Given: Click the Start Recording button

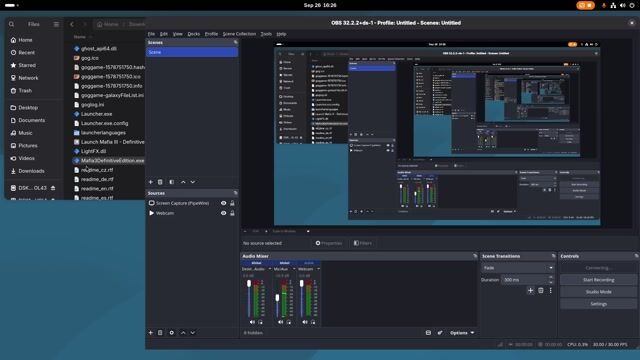Looking at the screenshot, I should (x=598, y=280).
